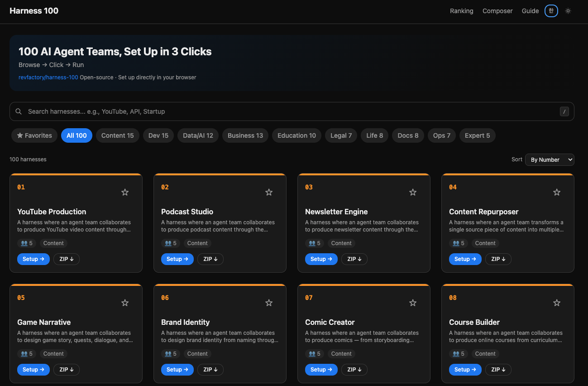Viewport: 588px width, 386px height.
Task: Open the YouTube Production card title
Action: coord(52,212)
